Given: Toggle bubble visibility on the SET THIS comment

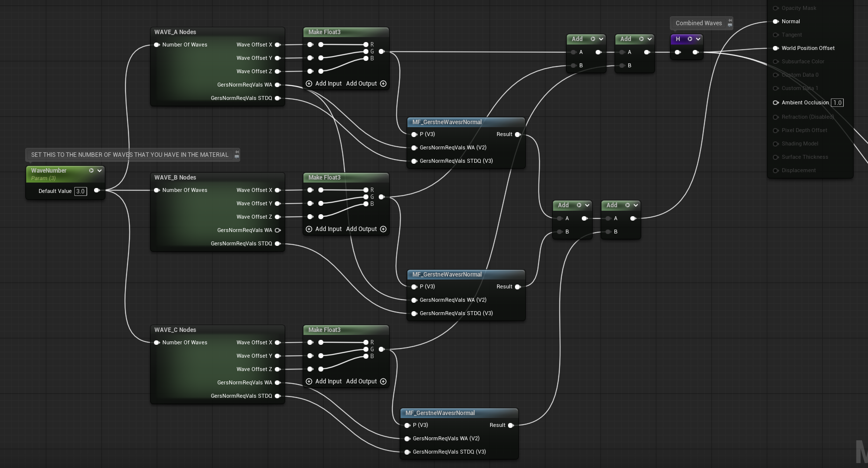Looking at the screenshot, I should coord(237,157).
